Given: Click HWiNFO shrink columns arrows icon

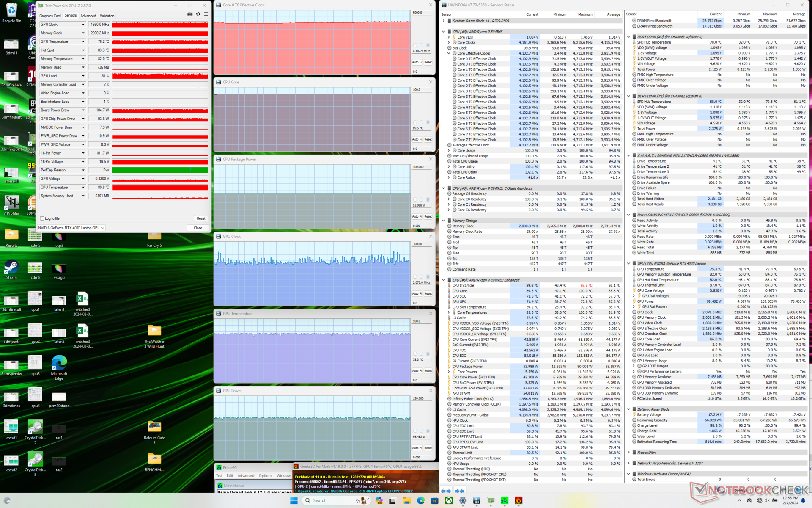Looking at the screenshot, I should pos(460,491).
